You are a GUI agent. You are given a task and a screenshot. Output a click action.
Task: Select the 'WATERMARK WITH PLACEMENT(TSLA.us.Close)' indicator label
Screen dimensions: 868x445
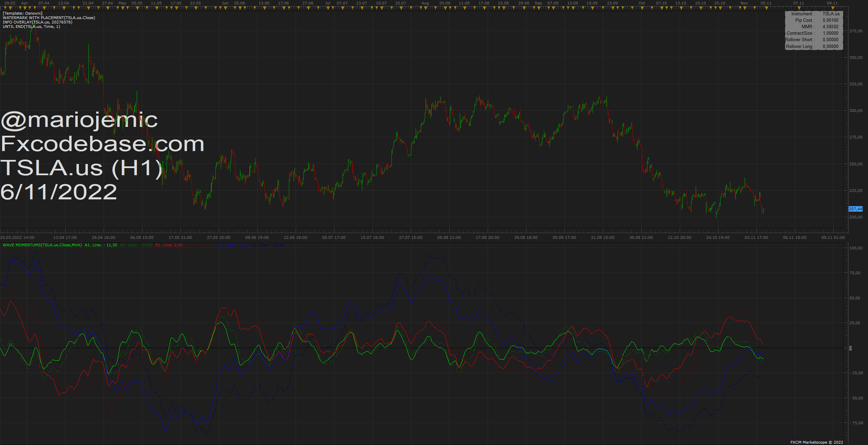49,18
